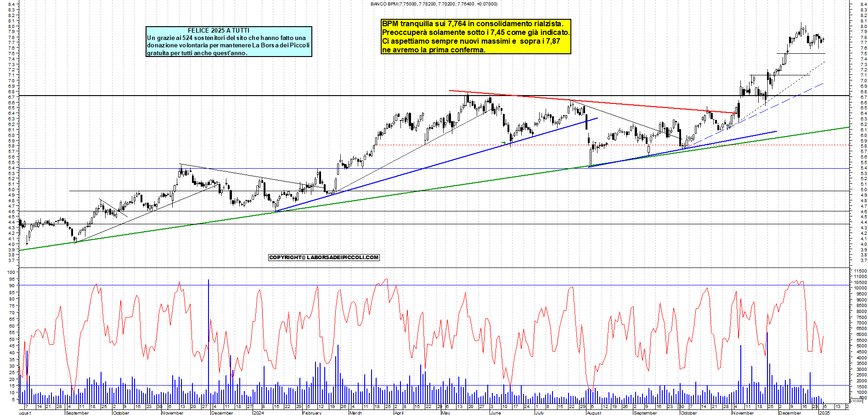This screenshot has width=868, height=415.
Task: Click the 'February' month label
Action: [312, 413]
